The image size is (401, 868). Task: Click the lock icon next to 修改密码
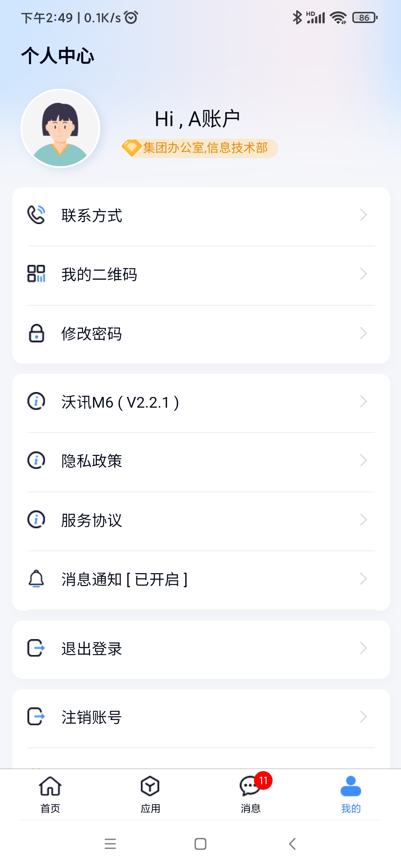tap(36, 333)
